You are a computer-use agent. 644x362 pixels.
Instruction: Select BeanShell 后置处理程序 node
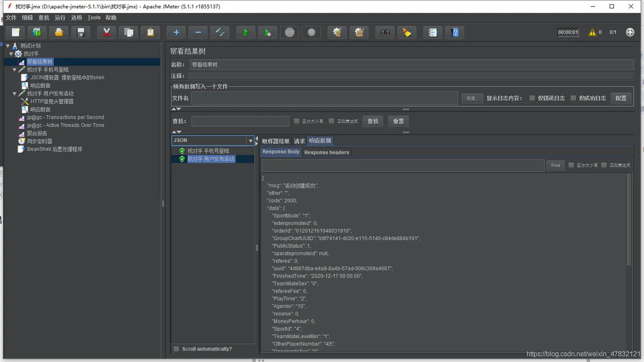[x=54, y=149]
